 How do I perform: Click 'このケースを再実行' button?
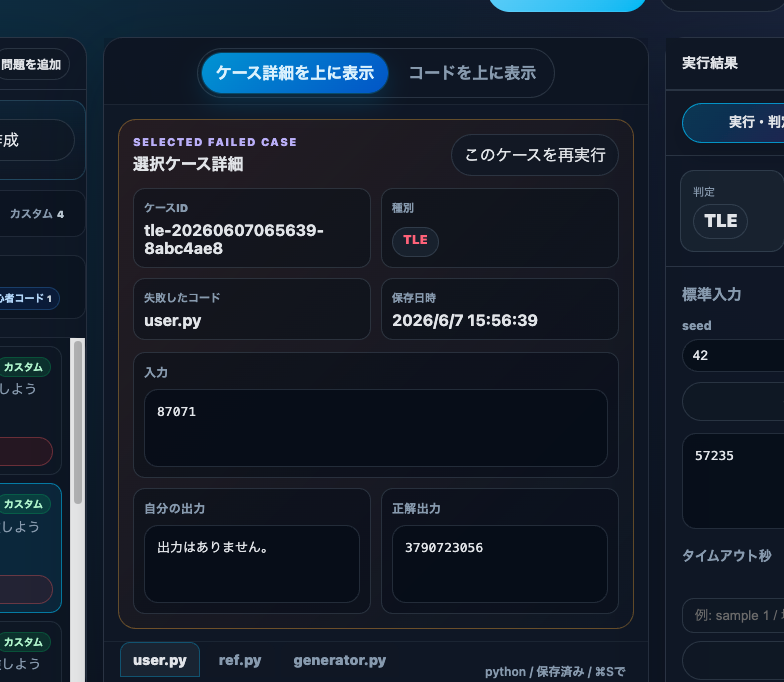[x=534, y=155]
